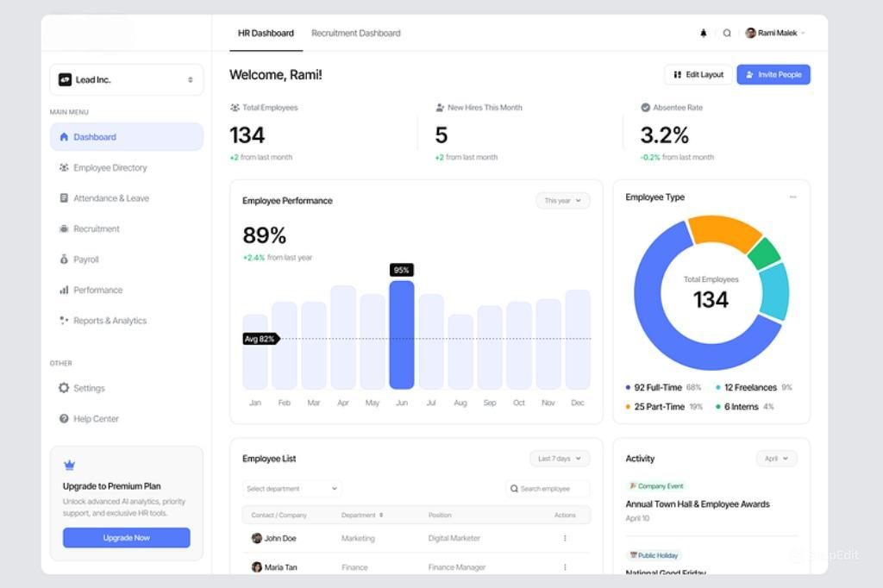883x588 pixels.
Task: Open the April month dropdown in Activity
Action: pyautogui.click(x=776, y=459)
